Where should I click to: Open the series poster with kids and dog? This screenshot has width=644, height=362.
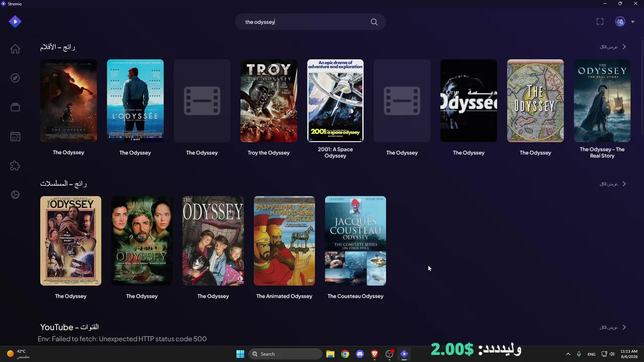(213, 241)
